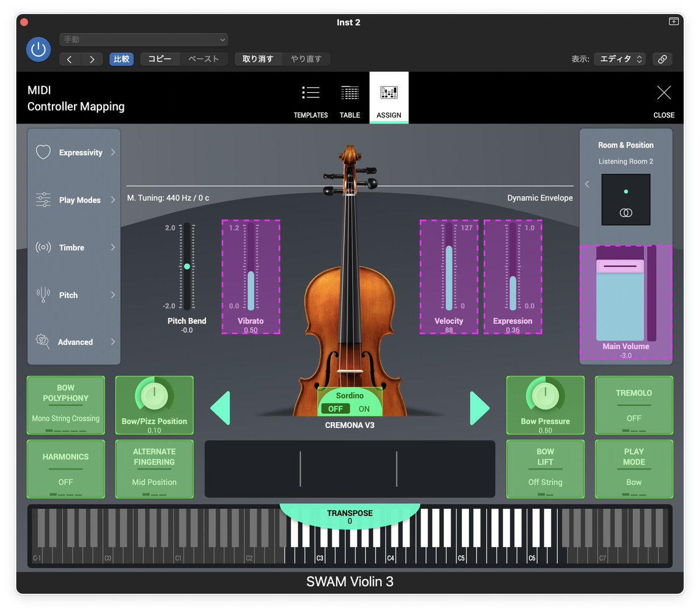Collapse Room & Position panel chevron
Viewport: 700px width, 613px height.
(587, 184)
